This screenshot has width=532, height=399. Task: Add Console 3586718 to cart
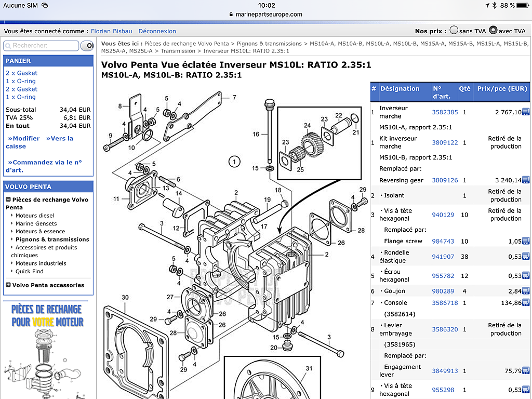[x=526, y=302]
